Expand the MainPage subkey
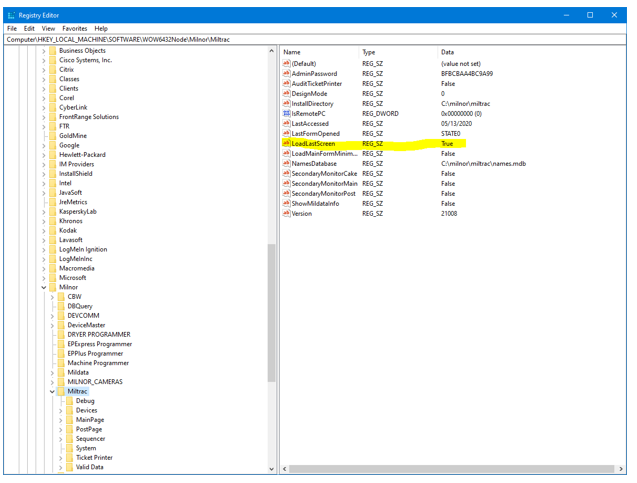The width and height of the screenshot is (637, 483). [x=61, y=420]
